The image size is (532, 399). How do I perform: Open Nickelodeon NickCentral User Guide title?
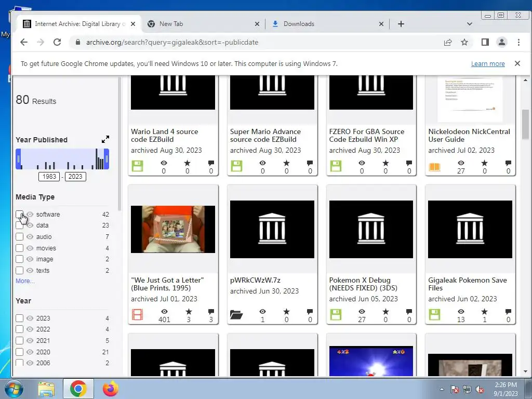pyautogui.click(x=469, y=136)
